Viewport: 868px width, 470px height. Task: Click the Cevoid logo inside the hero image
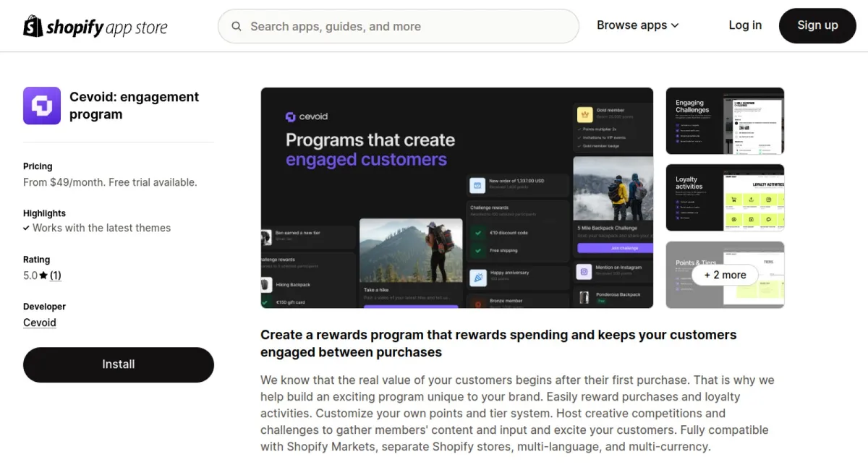tap(307, 116)
